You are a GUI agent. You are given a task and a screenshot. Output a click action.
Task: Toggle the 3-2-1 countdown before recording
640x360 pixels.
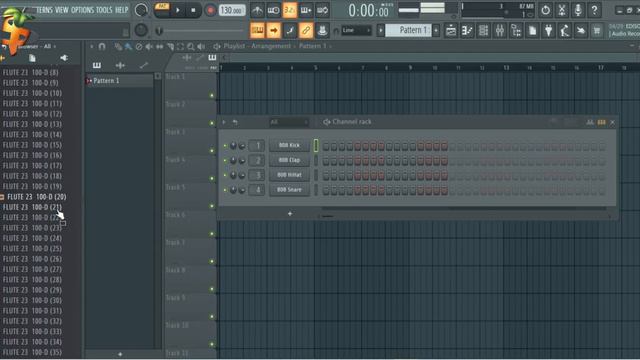click(x=290, y=10)
